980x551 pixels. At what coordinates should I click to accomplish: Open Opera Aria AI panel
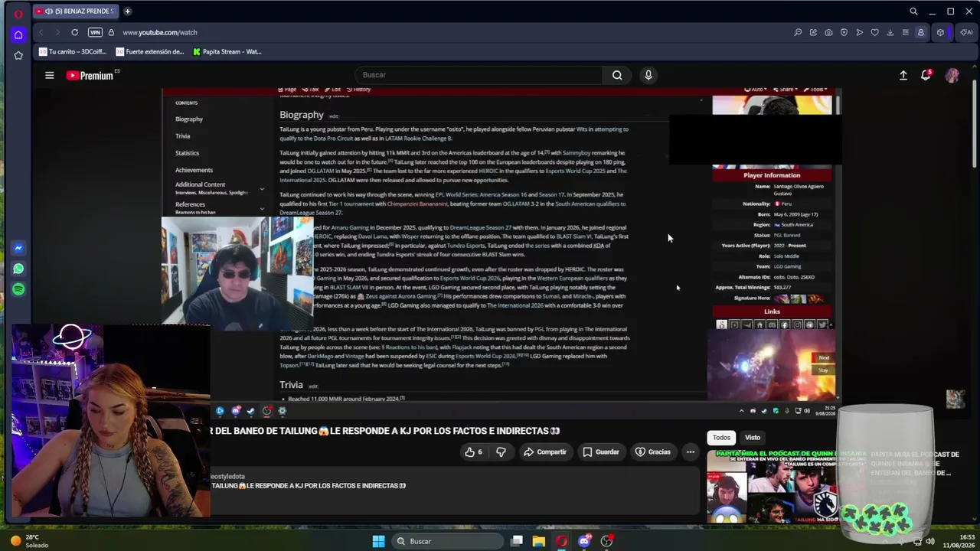point(966,32)
